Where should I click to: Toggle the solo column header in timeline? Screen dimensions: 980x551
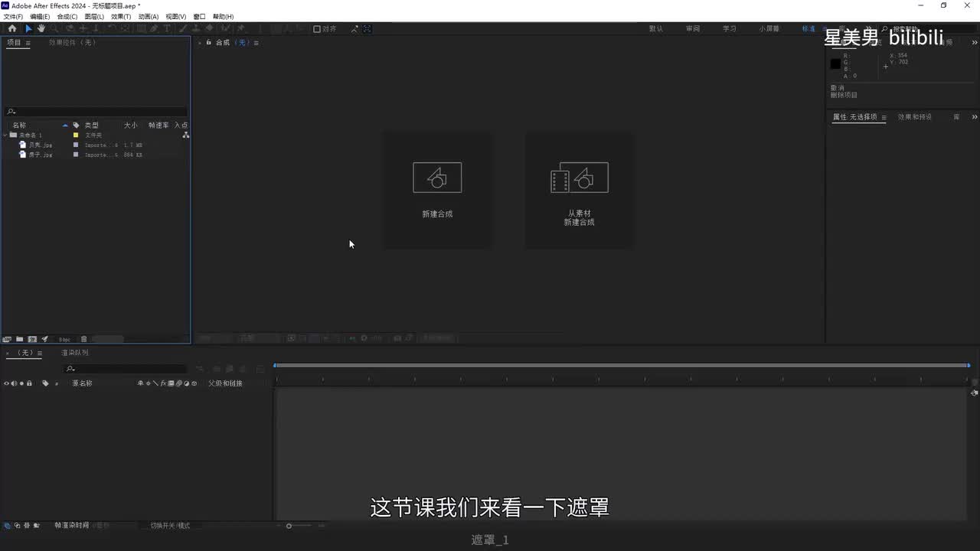coord(21,383)
